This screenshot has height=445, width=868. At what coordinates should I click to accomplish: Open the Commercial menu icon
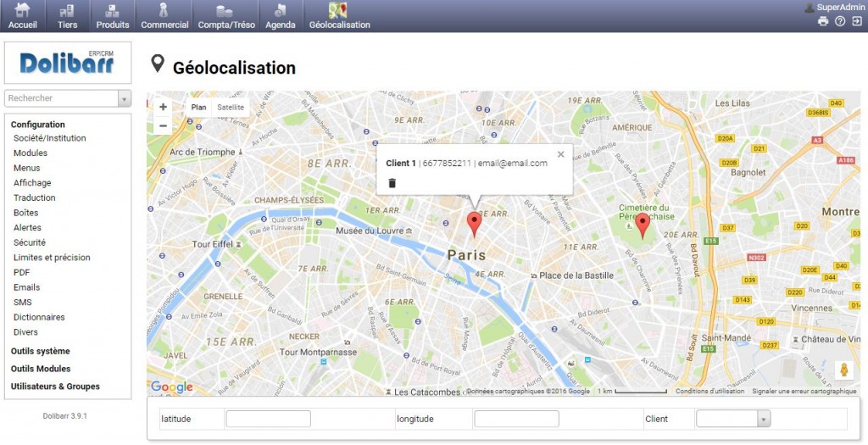click(164, 10)
